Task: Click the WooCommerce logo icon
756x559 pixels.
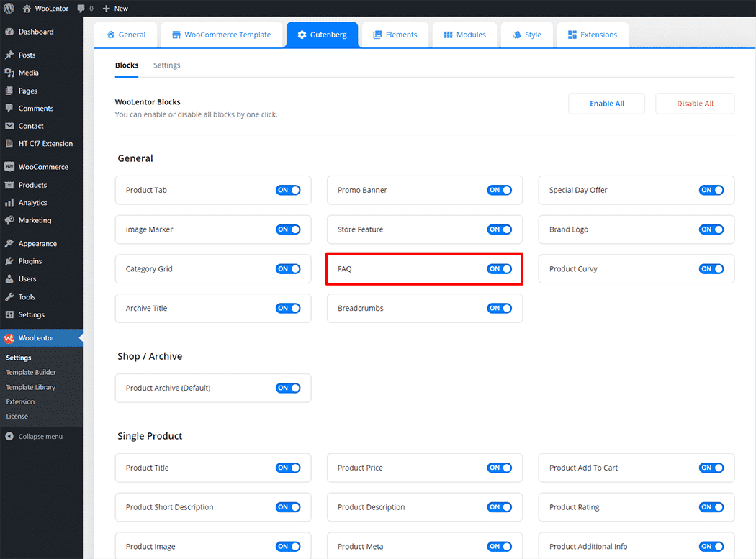Action: 9,167
